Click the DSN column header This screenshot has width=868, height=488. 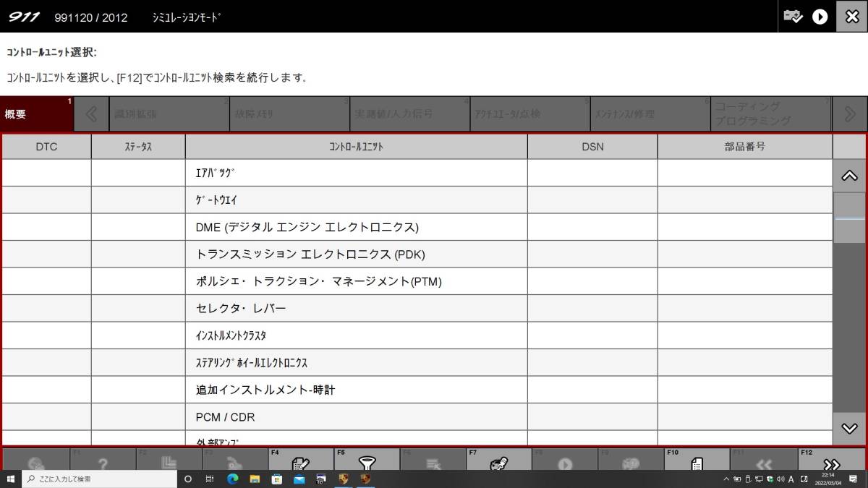(592, 147)
